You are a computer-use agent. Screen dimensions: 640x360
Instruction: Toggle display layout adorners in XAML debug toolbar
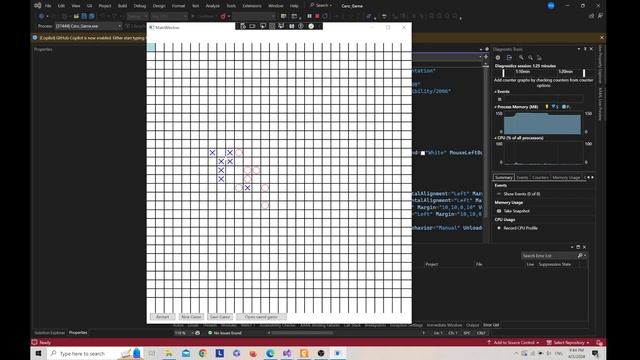coord(272,26)
